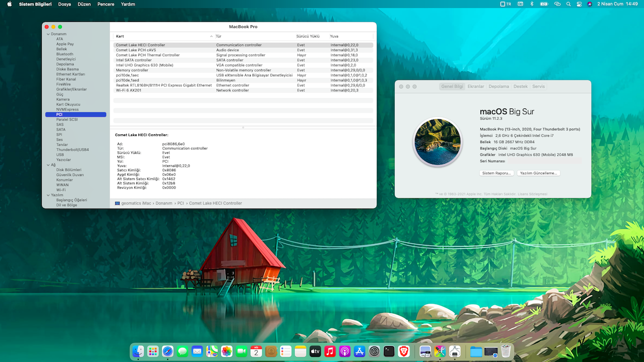Open Reminders app in Dock

pyautogui.click(x=286, y=352)
